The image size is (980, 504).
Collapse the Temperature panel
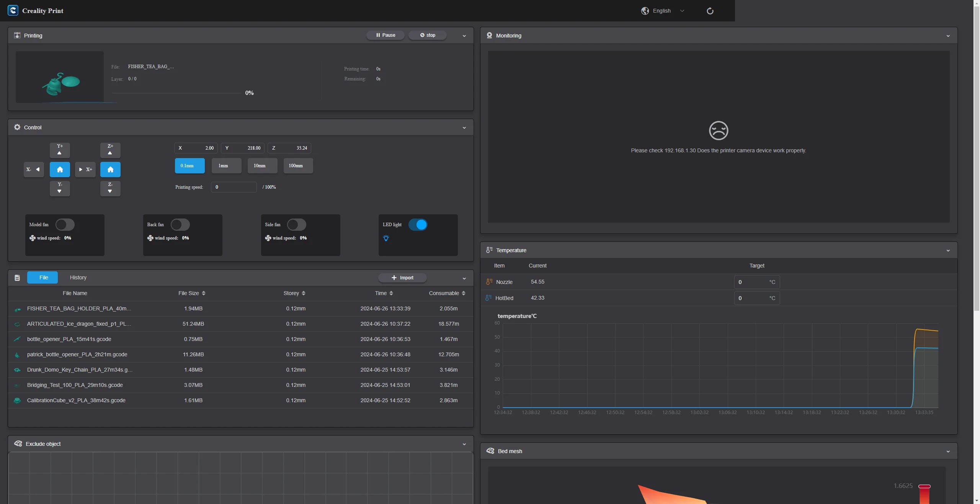click(948, 250)
